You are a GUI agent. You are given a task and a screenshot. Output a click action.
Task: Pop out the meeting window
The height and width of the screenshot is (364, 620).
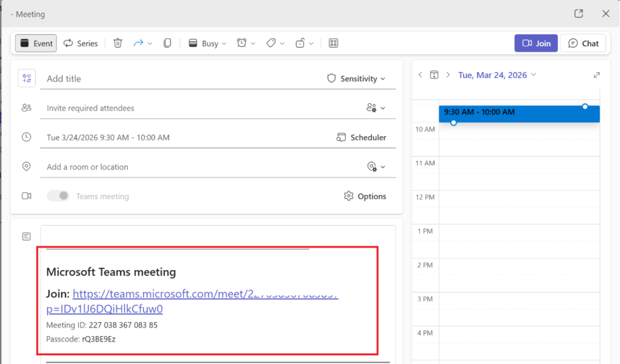578,13
